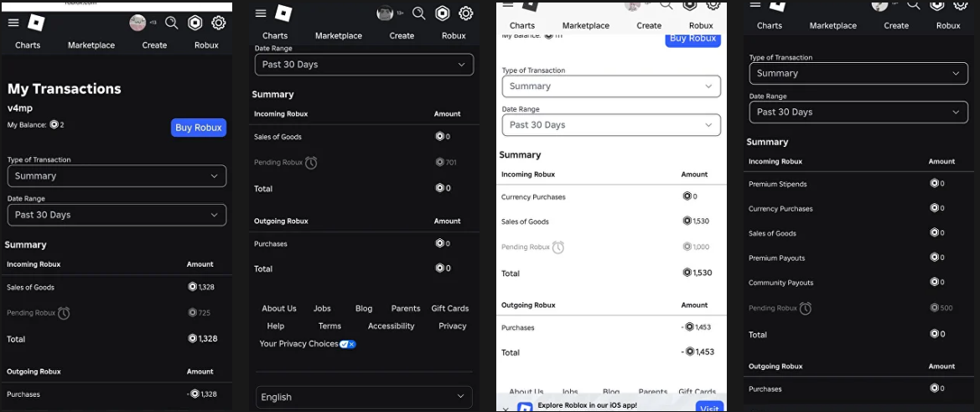Open About Us link in dark footer
980x412 pixels.
pyautogui.click(x=279, y=308)
